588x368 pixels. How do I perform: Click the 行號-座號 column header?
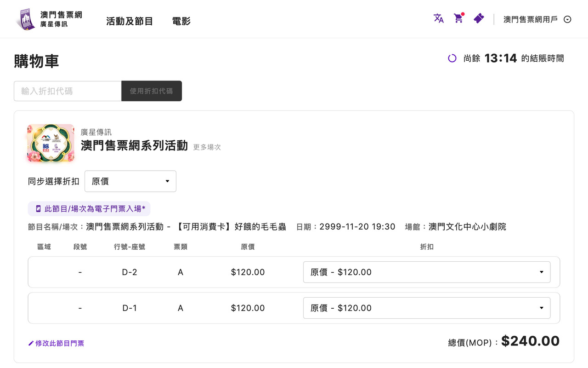click(x=130, y=247)
